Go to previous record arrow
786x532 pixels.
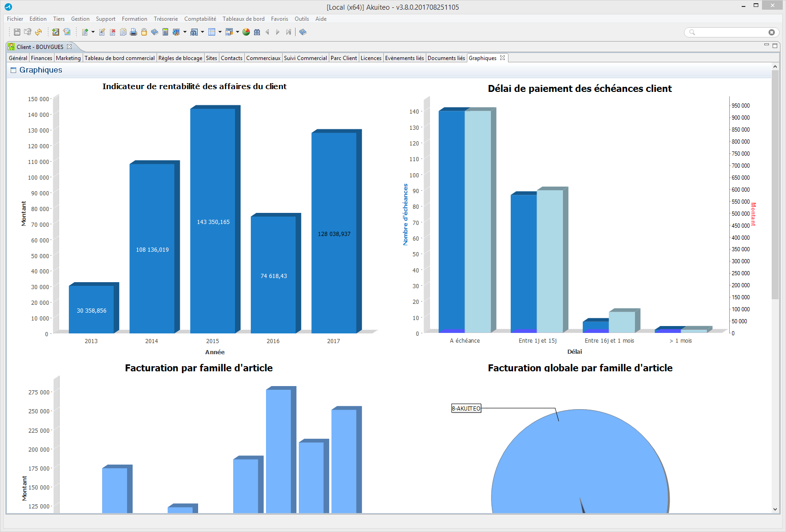coord(267,32)
